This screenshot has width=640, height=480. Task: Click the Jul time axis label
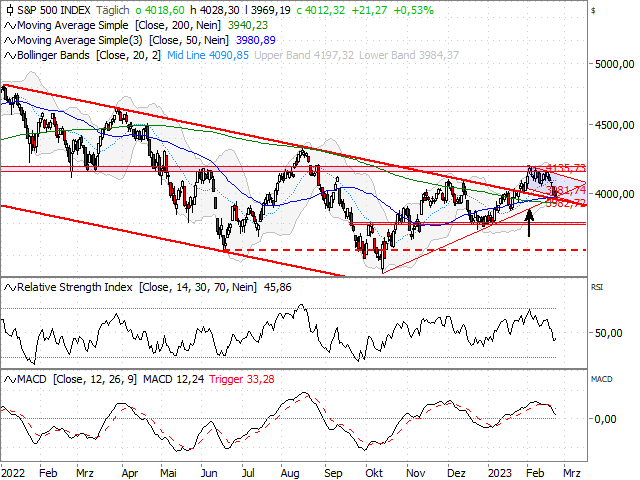point(248,473)
